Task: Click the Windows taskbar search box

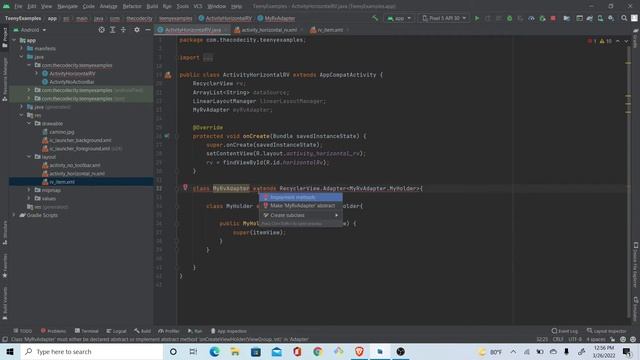Action: tap(92, 351)
